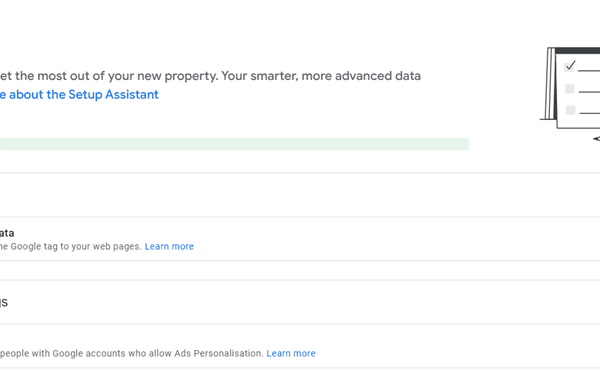Screen dimensions: 600x372
Task: Click the bottom unticked box in the checklist illustration
Action: pos(570,110)
